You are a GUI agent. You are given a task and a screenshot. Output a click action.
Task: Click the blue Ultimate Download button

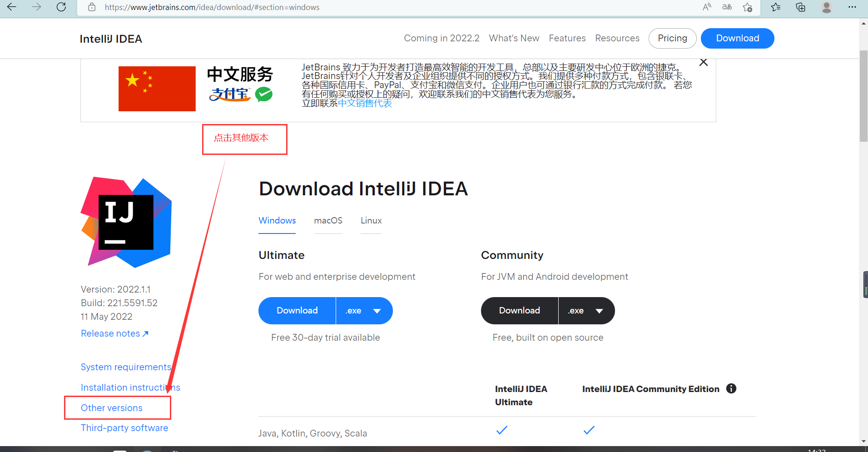pos(297,311)
